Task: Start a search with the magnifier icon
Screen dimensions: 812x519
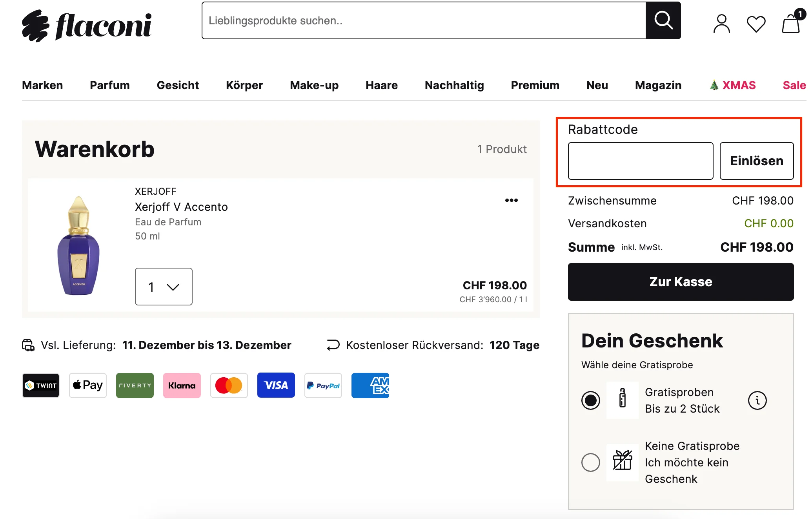Action: tap(663, 20)
